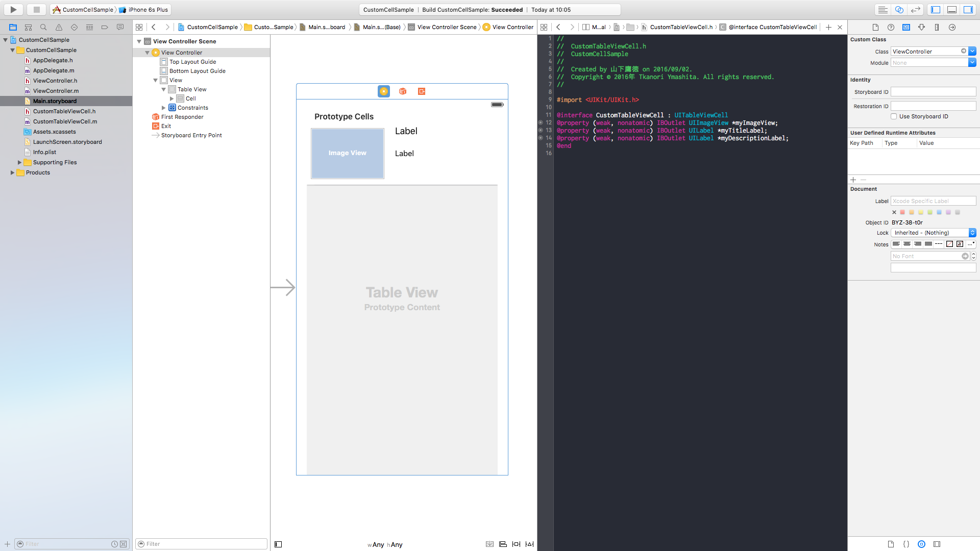Open the Custom Class dropdown
Viewport: 980px width, 551px height.
(972, 51)
